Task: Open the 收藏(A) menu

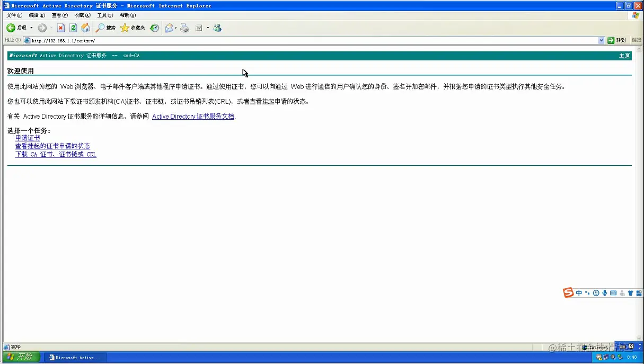Action: point(83,15)
